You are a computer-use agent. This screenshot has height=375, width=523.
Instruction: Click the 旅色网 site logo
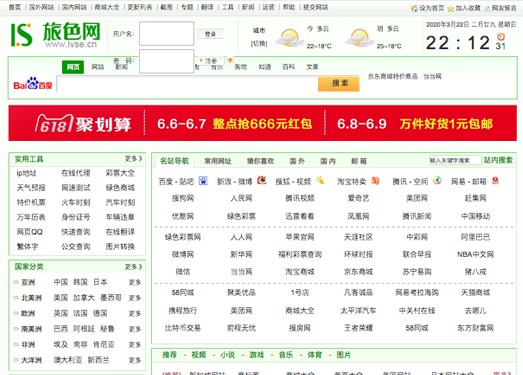click(55, 35)
